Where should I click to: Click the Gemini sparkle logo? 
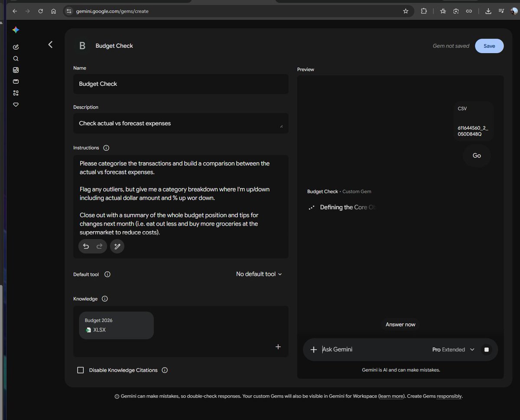click(16, 30)
